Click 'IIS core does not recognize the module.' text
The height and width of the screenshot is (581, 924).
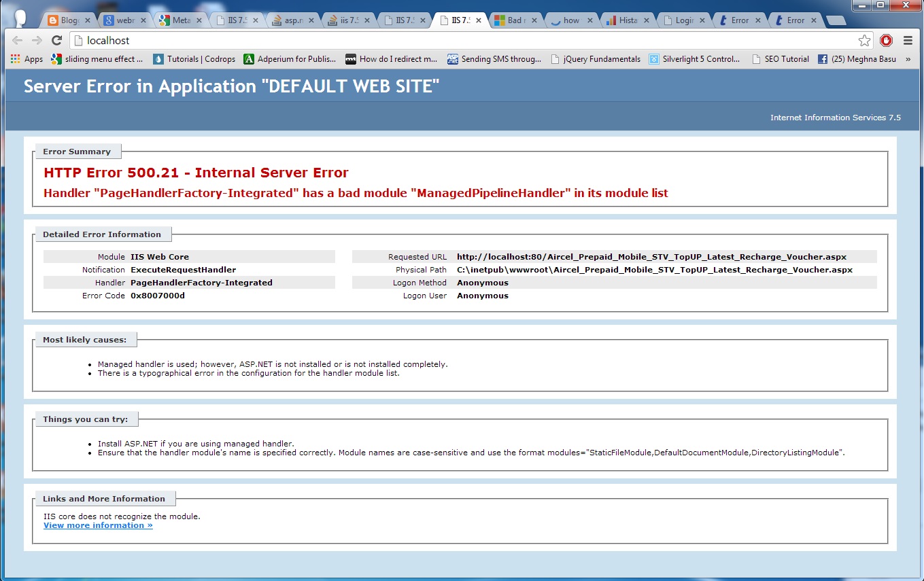tap(122, 516)
